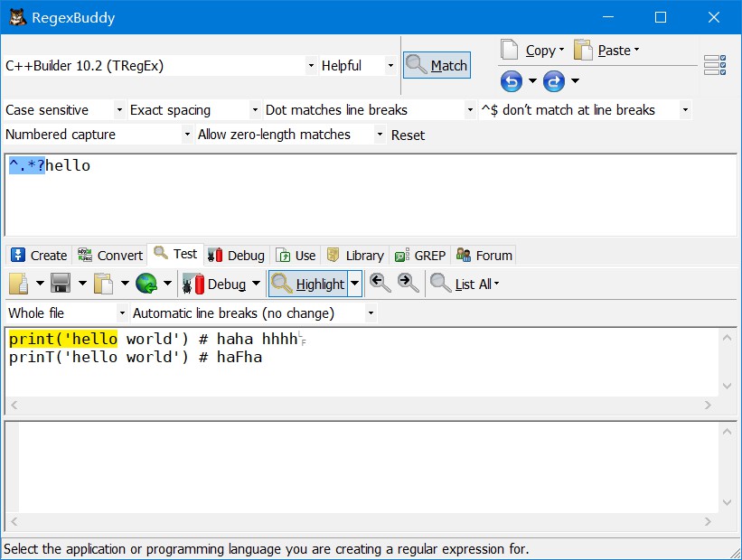The width and height of the screenshot is (742, 560).
Task: Toggle the Numbered capture option
Action: (98, 135)
